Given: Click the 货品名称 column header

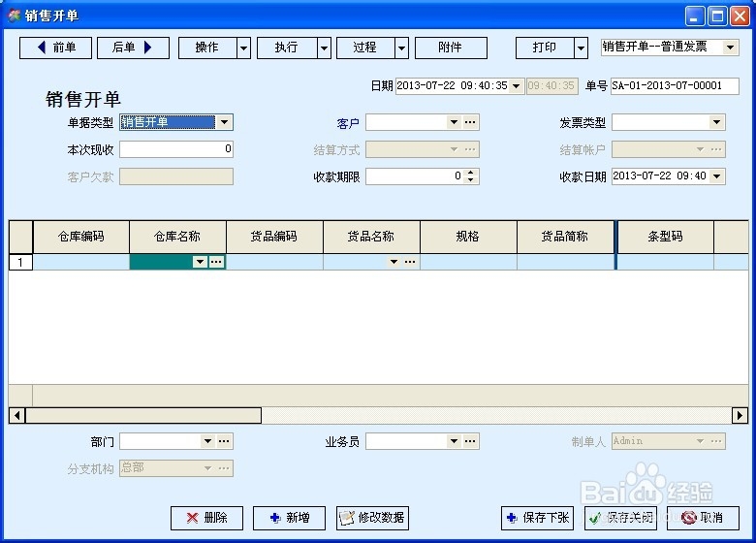Looking at the screenshot, I should [x=371, y=237].
